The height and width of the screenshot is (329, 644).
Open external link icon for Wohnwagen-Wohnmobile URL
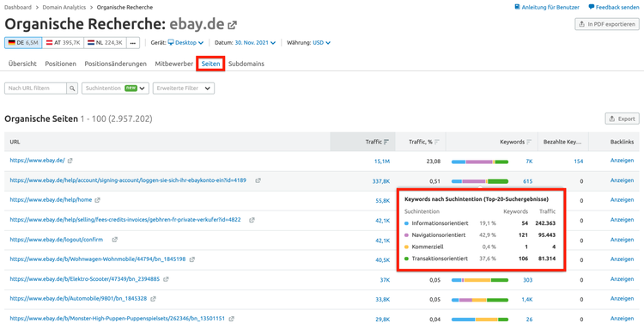click(191, 259)
